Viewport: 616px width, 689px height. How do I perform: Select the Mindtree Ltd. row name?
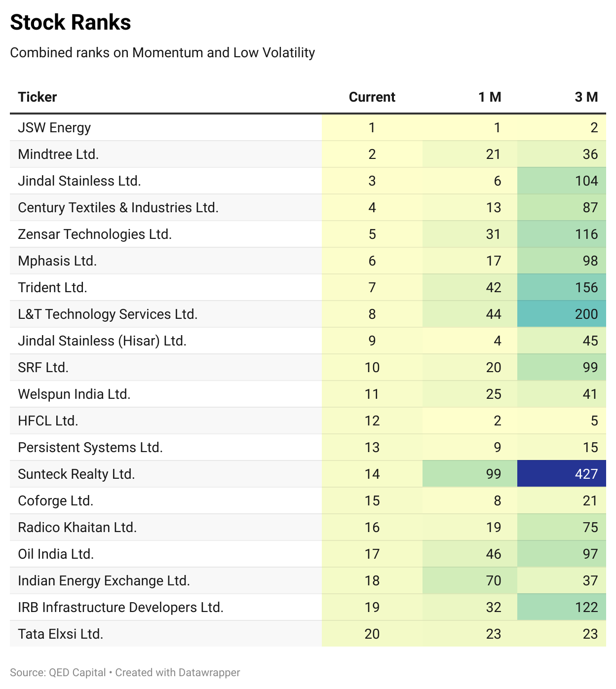point(58,154)
